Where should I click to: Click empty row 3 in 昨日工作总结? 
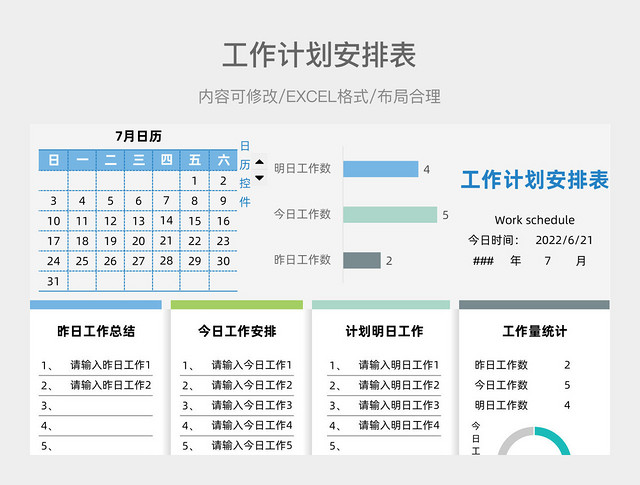point(96,405)
